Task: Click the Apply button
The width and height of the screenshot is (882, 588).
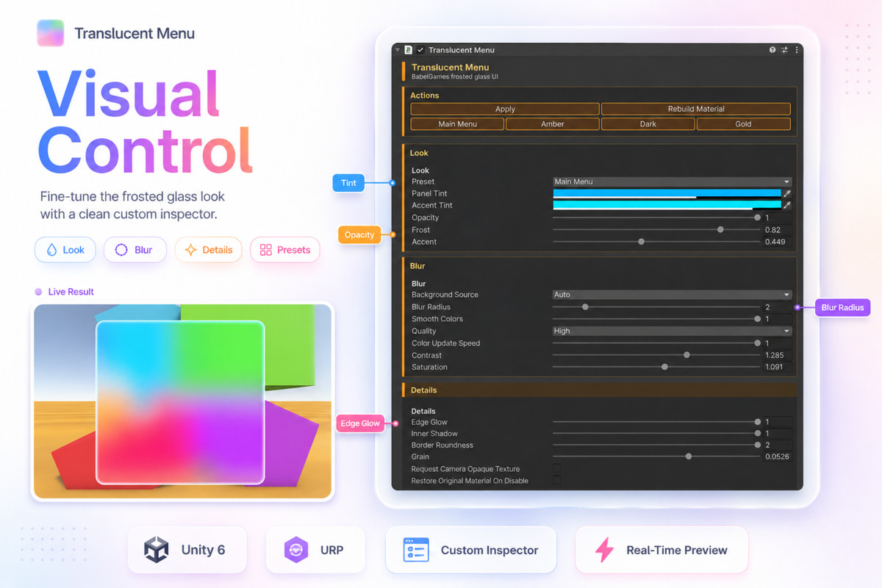Action: click(x=505, y=109)
